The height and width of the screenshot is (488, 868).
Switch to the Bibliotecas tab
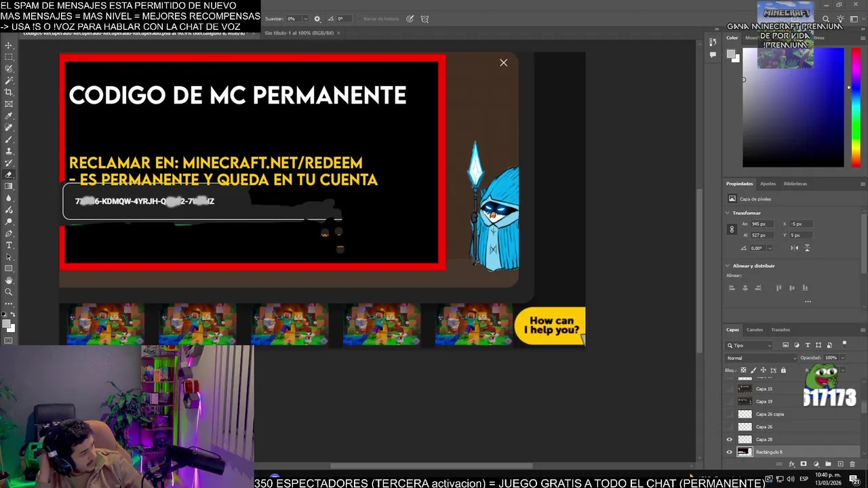click(x=795, y=184)
